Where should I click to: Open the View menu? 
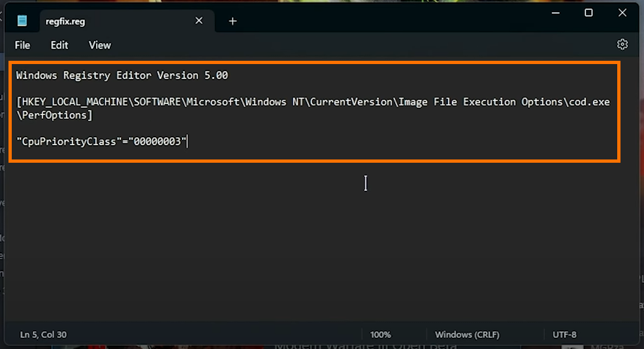[100, 45]
